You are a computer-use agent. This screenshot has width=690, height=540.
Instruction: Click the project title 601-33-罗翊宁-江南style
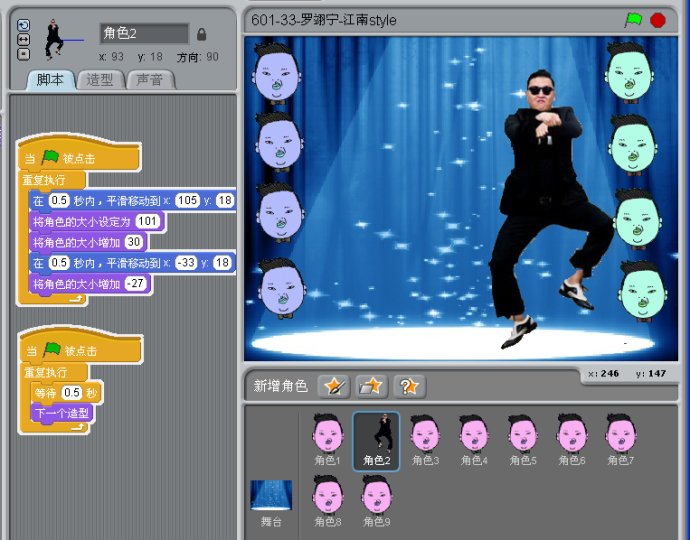coord(323,20)
